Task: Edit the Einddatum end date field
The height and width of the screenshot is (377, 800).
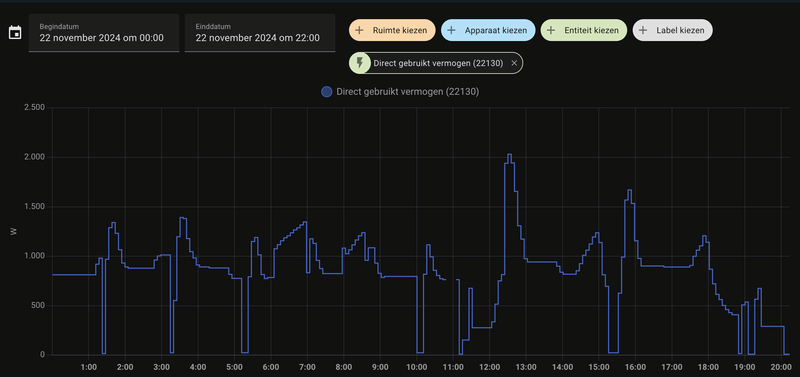Action: (260, 33)
